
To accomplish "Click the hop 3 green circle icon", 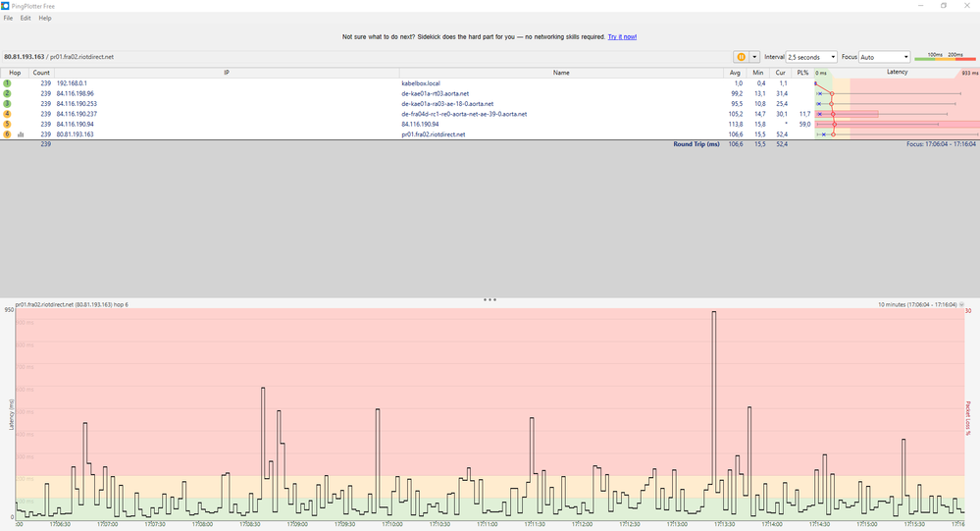I will click(8, 104).
